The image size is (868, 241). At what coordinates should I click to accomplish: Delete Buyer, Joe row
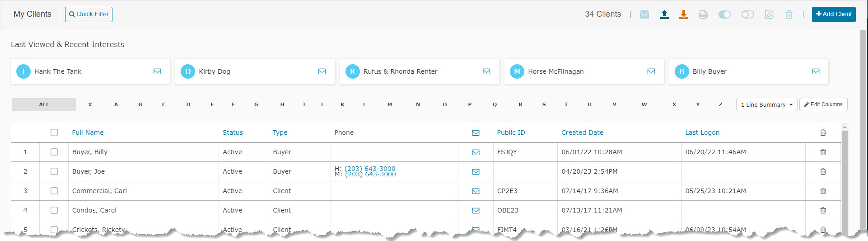click(x=823, y=171)
